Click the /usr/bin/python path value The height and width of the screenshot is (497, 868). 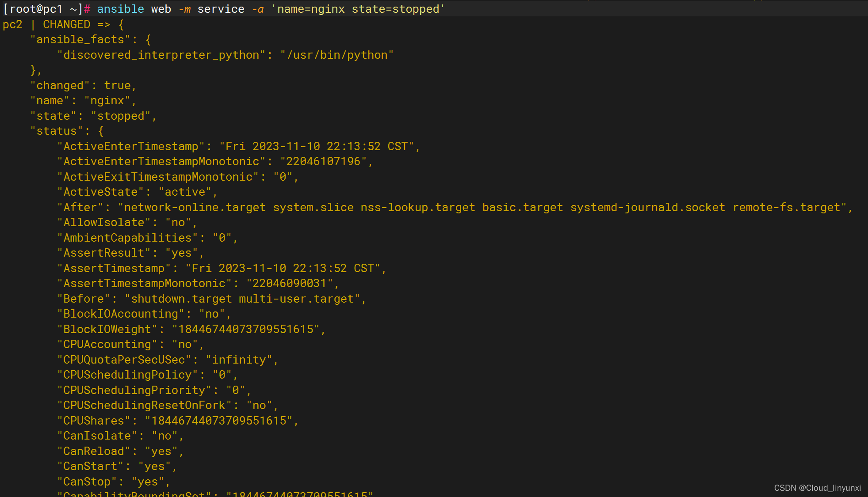[x=337, y=55]
